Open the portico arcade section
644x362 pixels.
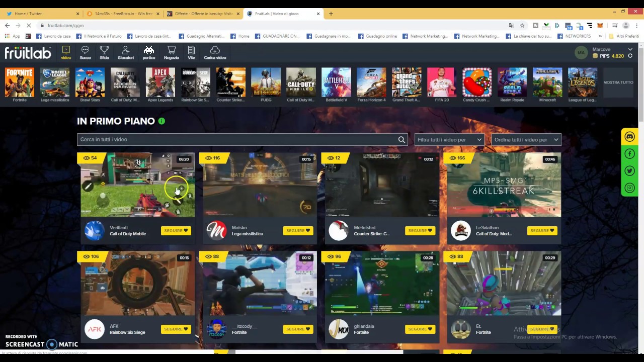click(149, 52)
